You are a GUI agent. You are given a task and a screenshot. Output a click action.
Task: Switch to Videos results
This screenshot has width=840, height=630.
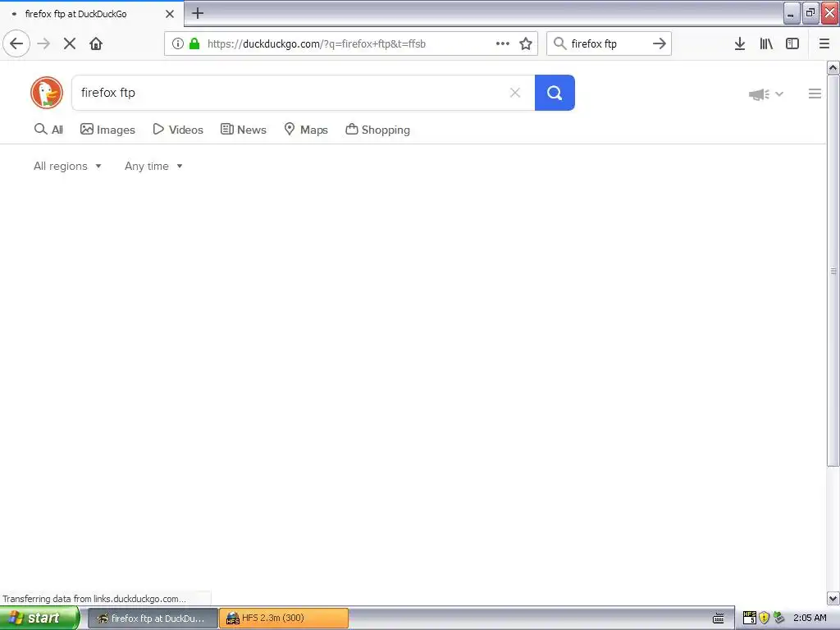(x=178, y=130)
